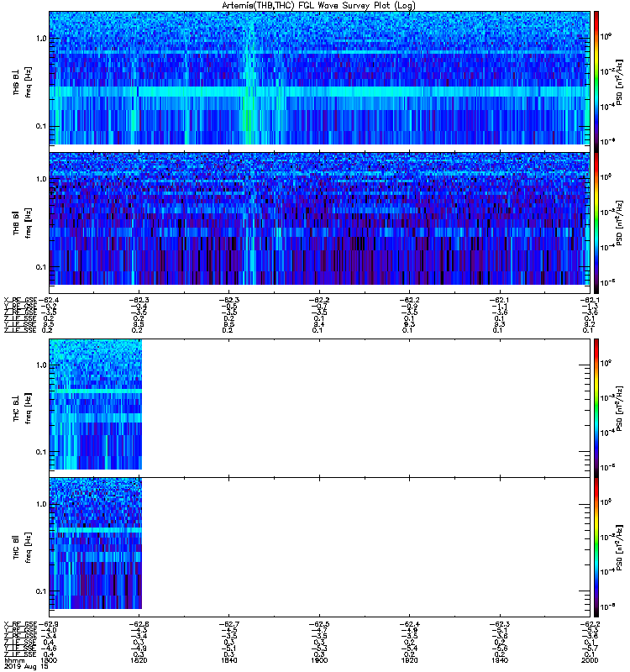The height and width of the screenshot is (672, 630).
Task: Click the 10⁰ tick on the top color bar
Action: (606, 36)
